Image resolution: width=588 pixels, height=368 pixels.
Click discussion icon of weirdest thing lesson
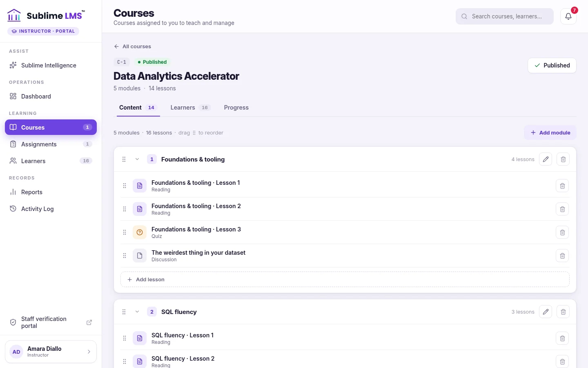coord(140,256)
